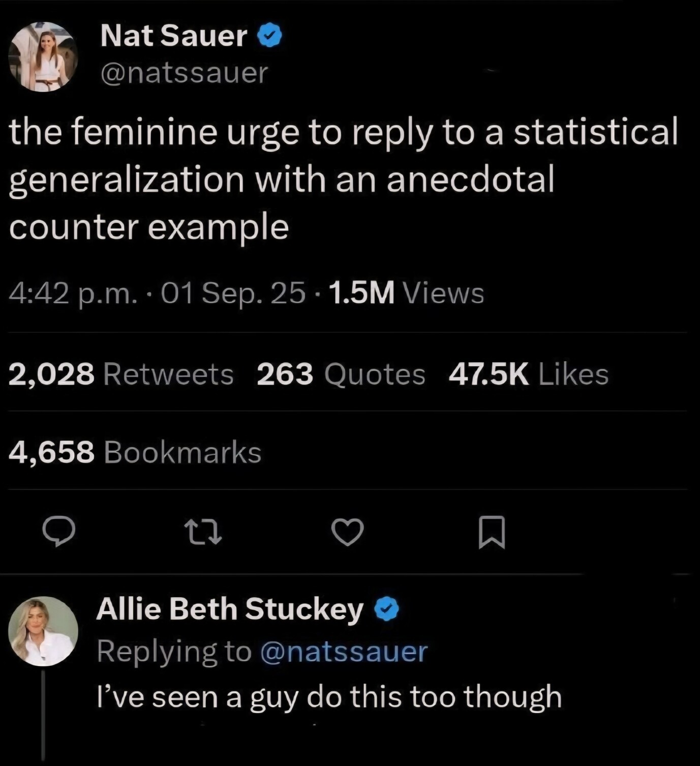
Task: Click Allie Beth Stuckey's verified badge
Action: click(x=387, y=610)
